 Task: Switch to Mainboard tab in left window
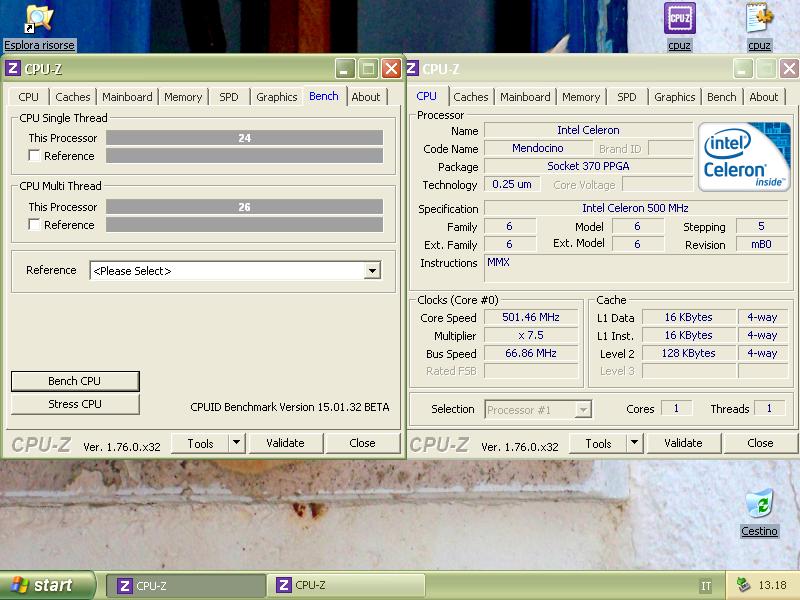[x=127, y=97]
